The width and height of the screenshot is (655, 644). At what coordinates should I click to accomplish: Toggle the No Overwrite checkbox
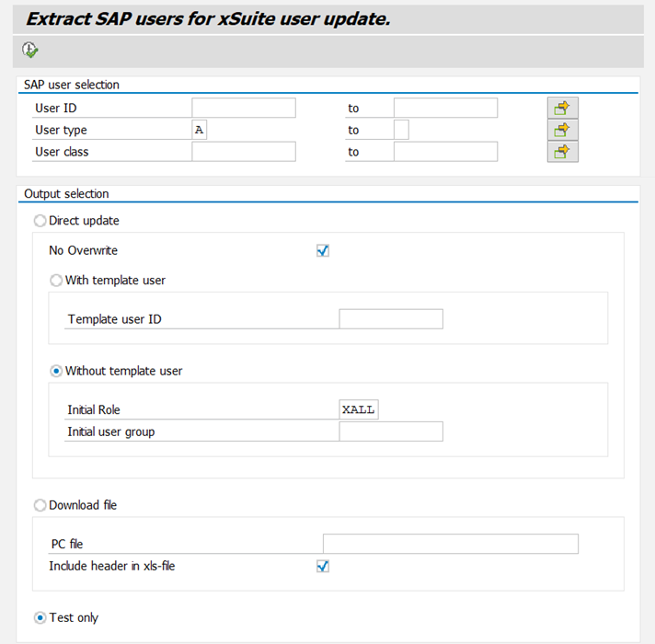323,250
